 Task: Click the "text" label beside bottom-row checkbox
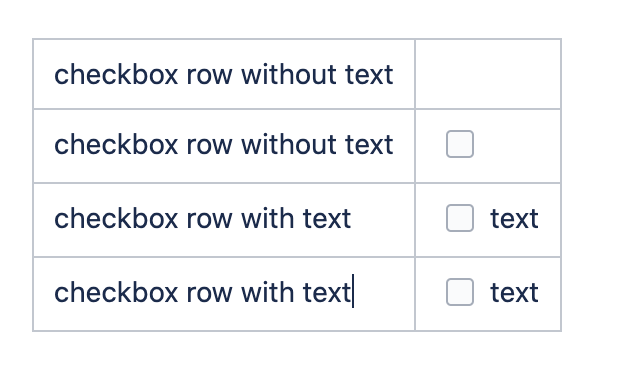pos(514,293)
